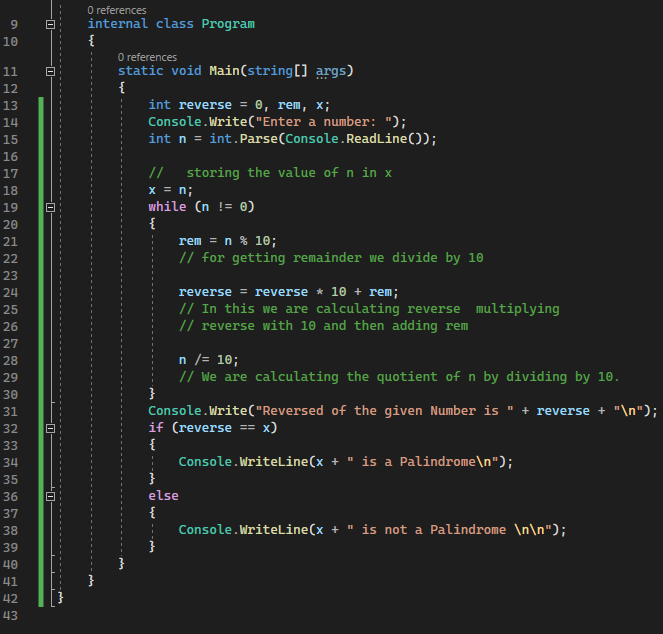Image resolution: width=663 pixels, height=634 pixels.
Task: Click the 'Program' class name
Action: click(228, 24)
